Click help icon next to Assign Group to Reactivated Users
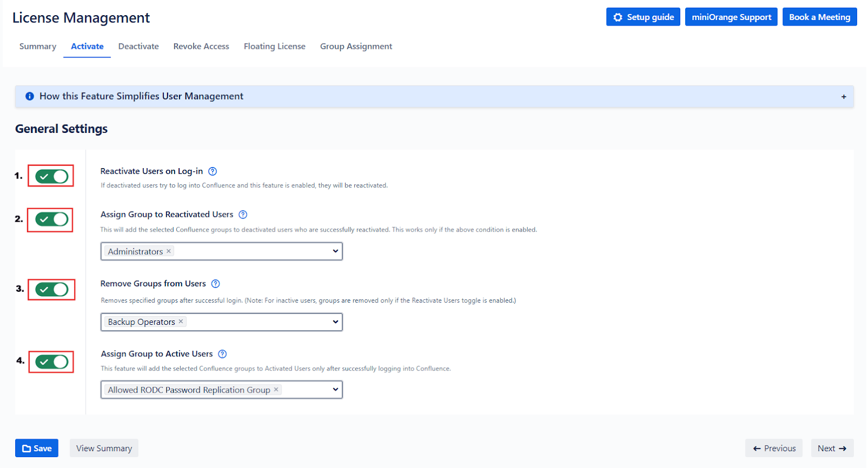This screenshot has width=868, height=468. click(x=243, y=215)
